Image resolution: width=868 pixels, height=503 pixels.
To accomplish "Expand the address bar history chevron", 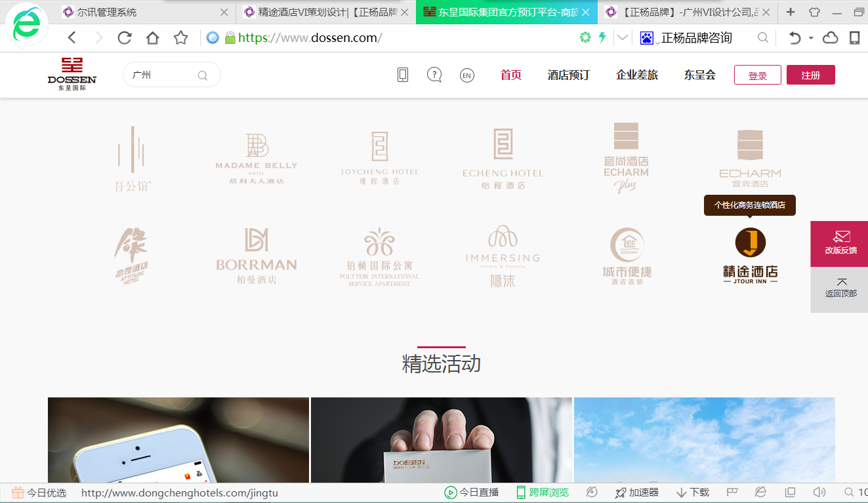I will click(621, 38).
